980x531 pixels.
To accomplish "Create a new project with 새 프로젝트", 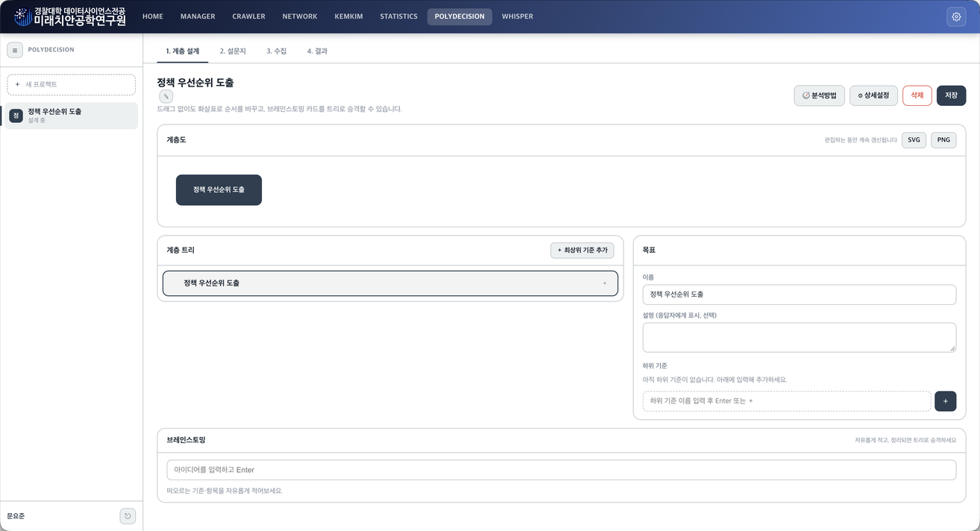I will pos(71,84).
